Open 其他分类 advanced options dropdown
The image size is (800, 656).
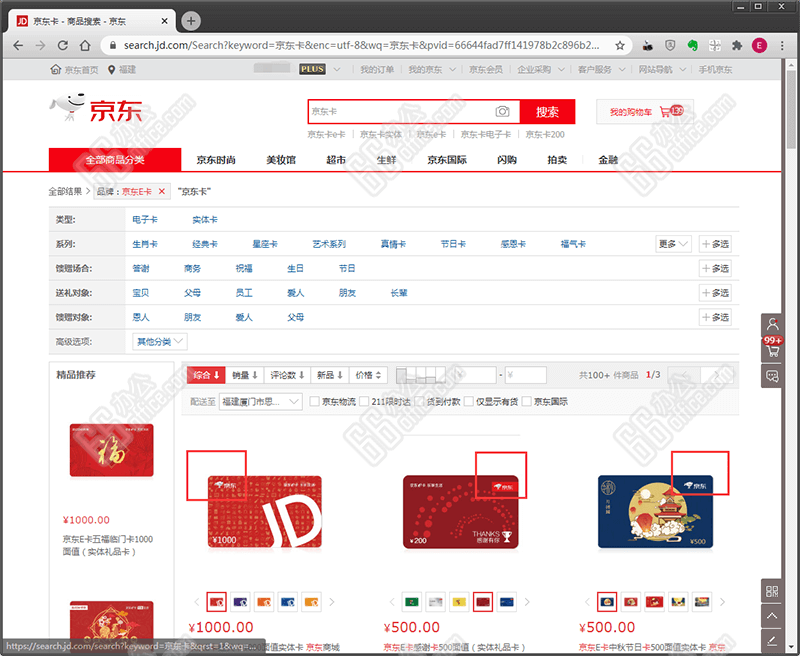pos(160,342)
